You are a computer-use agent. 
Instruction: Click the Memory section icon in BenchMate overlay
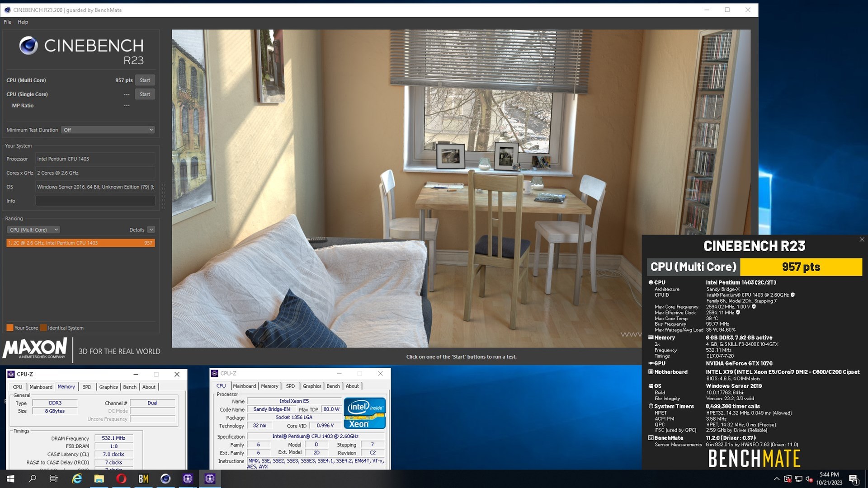tap(651, 338)
